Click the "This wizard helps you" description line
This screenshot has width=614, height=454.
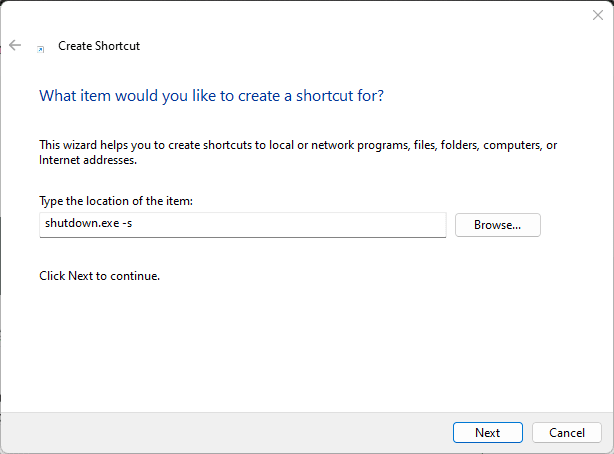coord(297,145)
